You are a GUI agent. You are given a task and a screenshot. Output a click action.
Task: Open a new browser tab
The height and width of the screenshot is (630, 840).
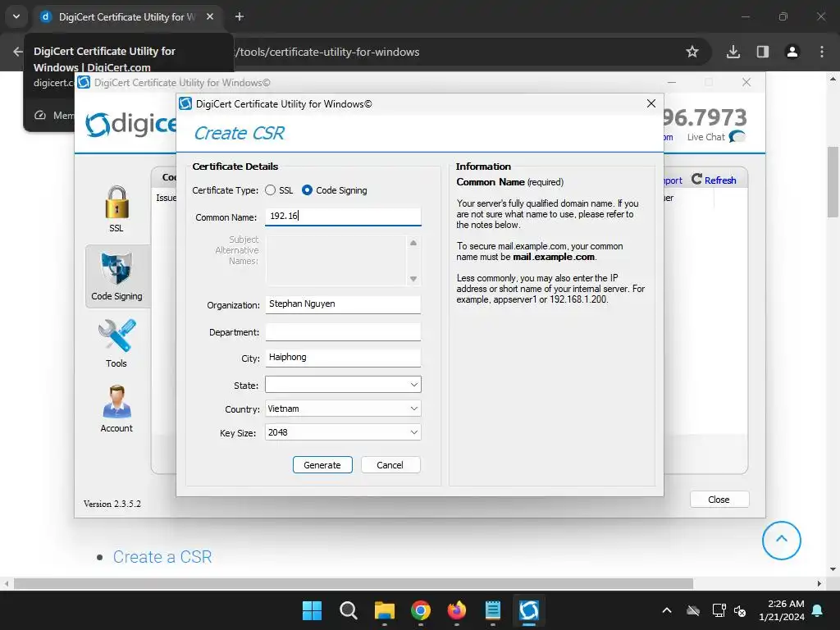click(240, 16)
